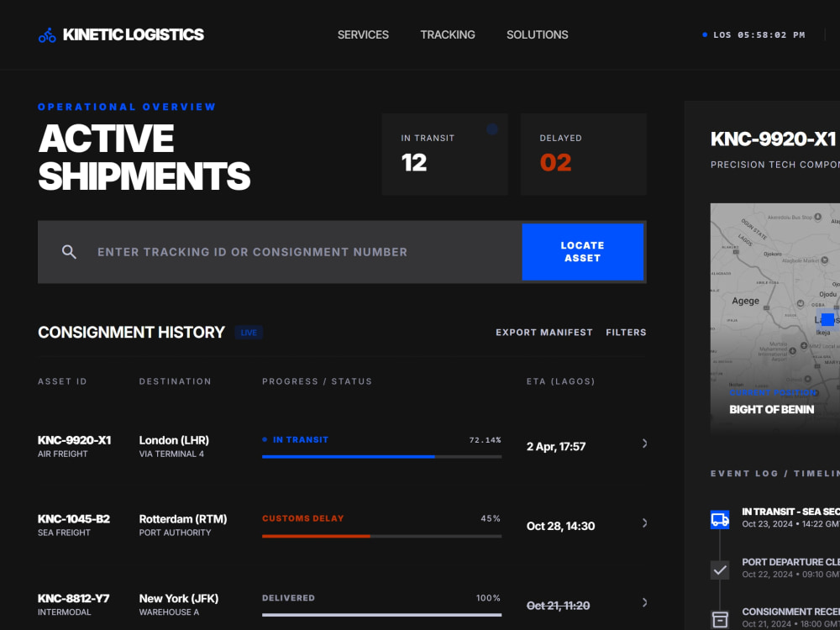Screen dimensions: 840x630
Task: Click the WAREHOUSE A subtext
Action: (x=170, y=612)
